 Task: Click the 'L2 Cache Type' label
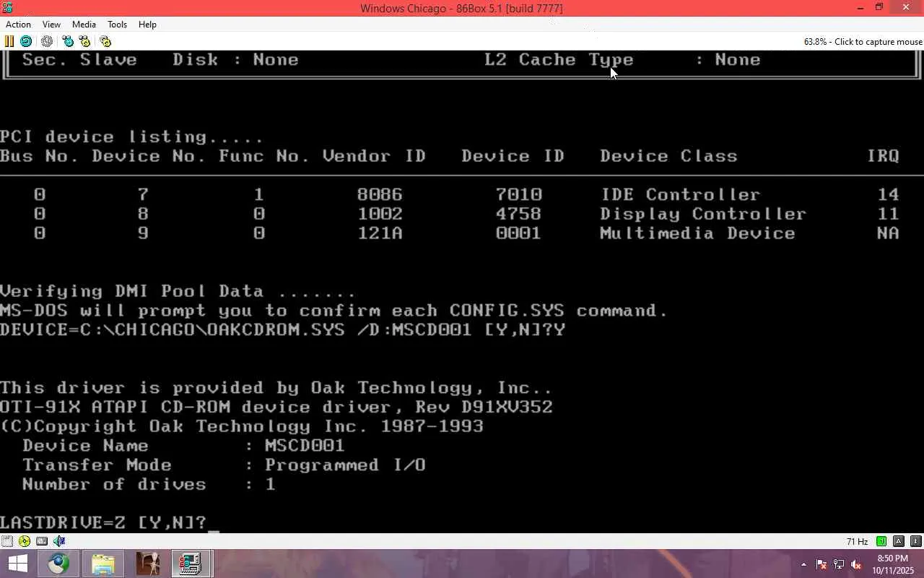point(559,59)
